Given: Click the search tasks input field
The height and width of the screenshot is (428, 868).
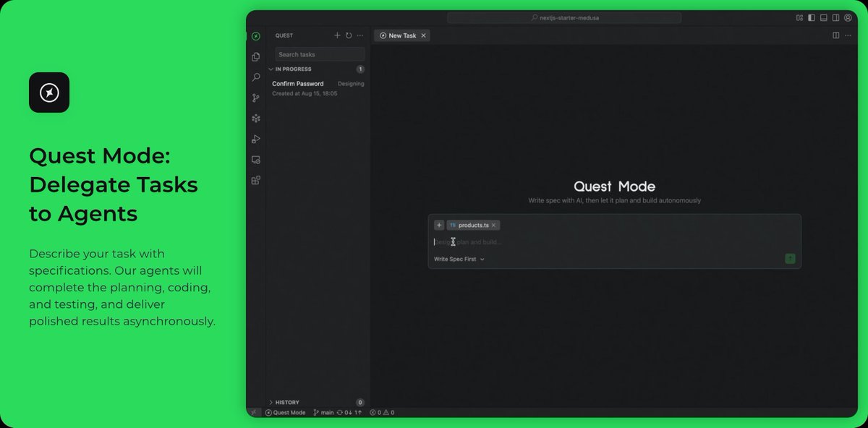Looking at the screenshot, I should [x=319, y=54].
